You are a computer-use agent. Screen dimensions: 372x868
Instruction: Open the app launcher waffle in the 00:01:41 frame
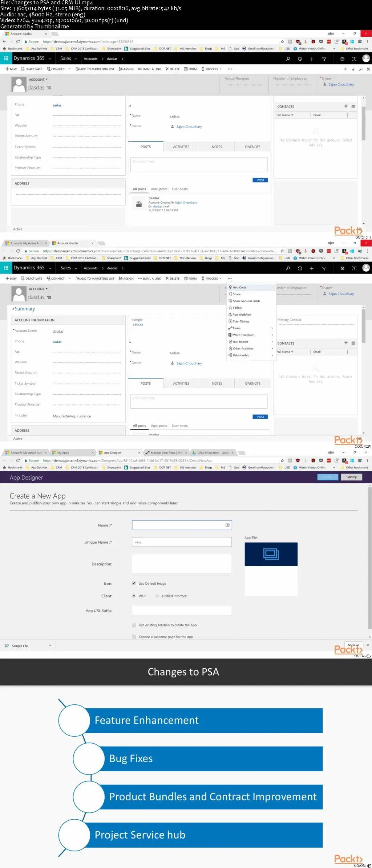coord(6,58)
